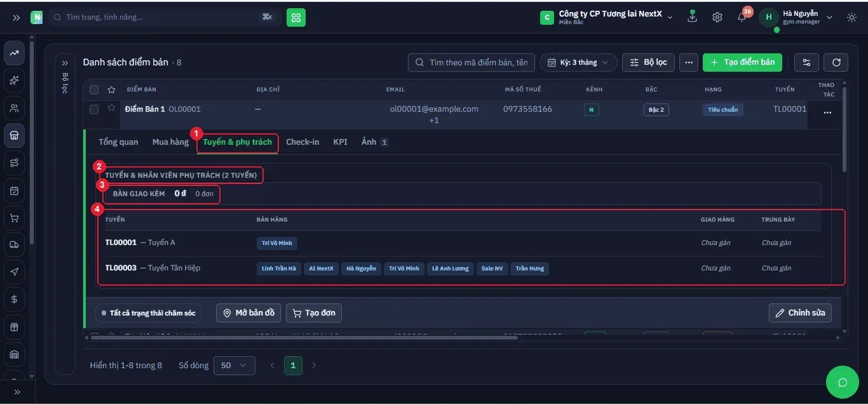
Task: Tick the select-all checkbox in table header
Action: click(94, 90)
